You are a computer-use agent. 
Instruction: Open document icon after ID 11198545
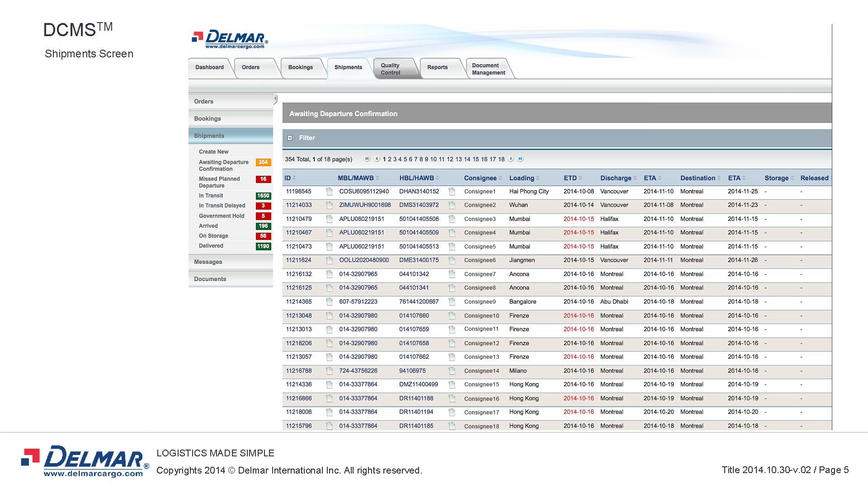(x=329, y=192)
